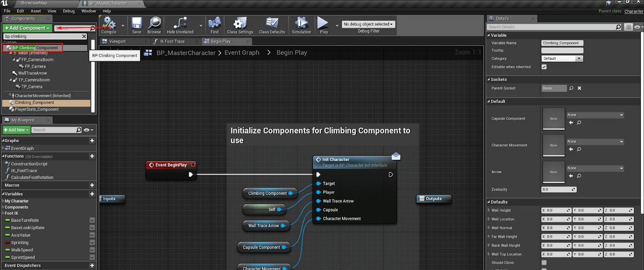Collapse the Variable section in Details
This screenshot has height=270, width=644.
click(489, 35)
